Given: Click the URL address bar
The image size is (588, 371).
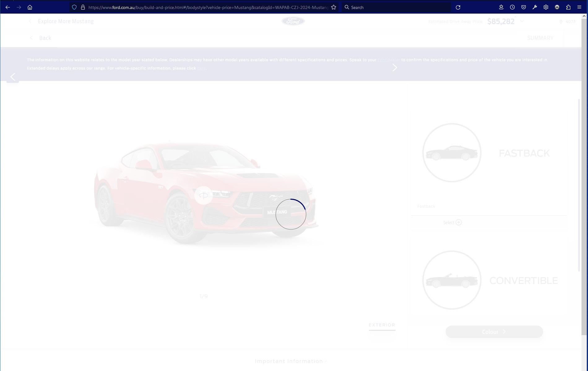Looking at the screenshot, I should pyautogui.click(x=208, y=7).
